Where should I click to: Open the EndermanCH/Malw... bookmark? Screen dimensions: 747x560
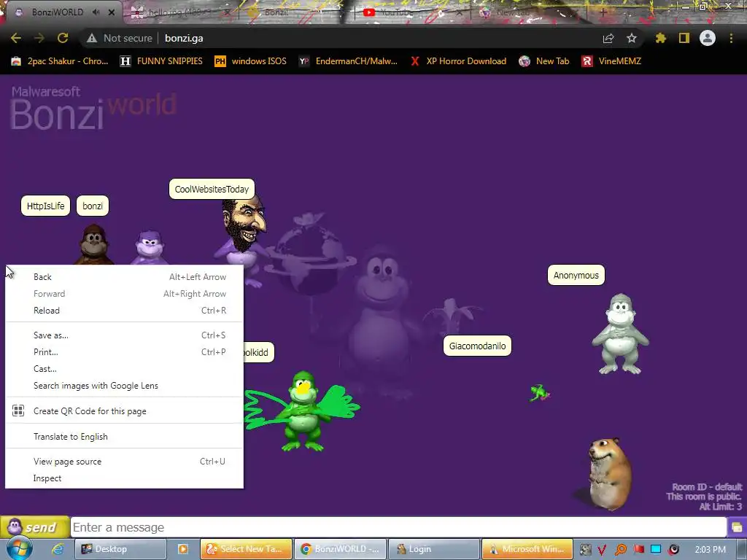(x=348, y=61)
